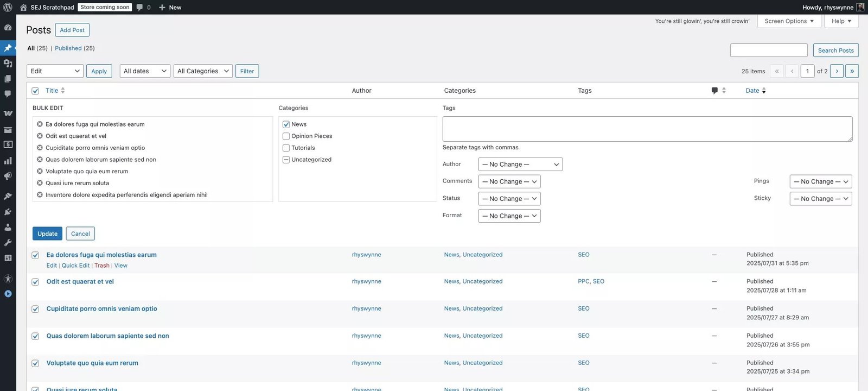Cancel the bulk edit
Image resolution: width=868 pixels, height=391 pixels.
tap(80, 234)
